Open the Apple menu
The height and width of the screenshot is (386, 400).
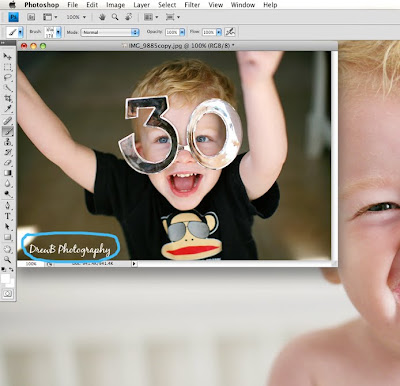(x=12, y=5)
